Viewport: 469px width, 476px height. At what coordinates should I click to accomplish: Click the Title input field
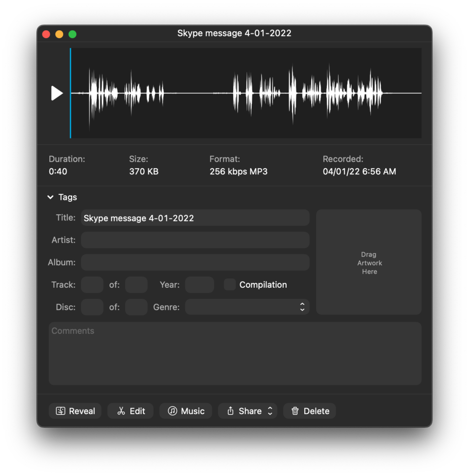(195, 218)
